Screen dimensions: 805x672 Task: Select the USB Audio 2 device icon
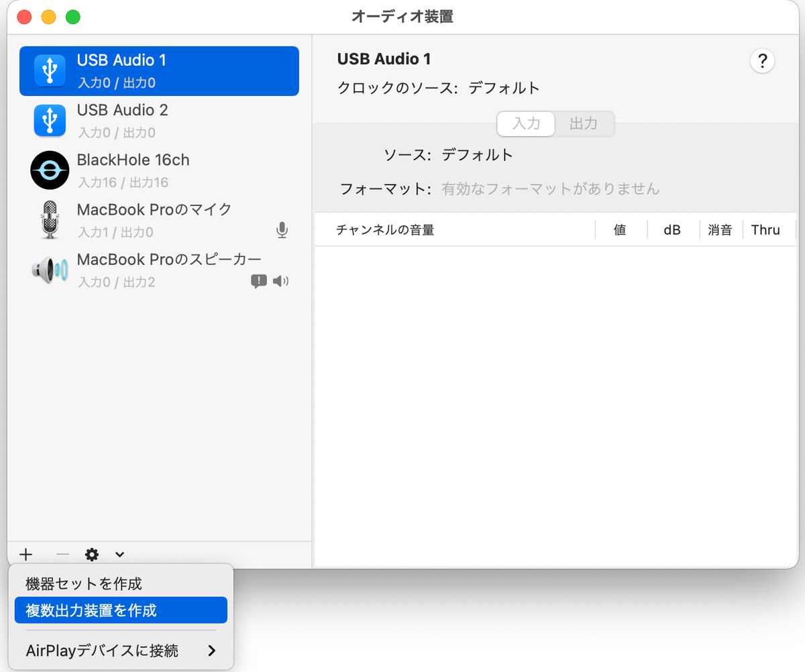50,121
